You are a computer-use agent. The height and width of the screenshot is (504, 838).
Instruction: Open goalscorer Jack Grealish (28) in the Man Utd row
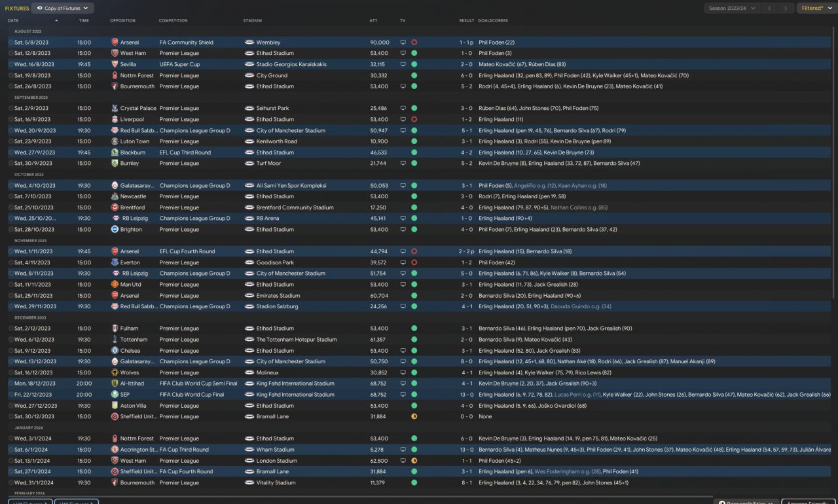tap(556, 285)
